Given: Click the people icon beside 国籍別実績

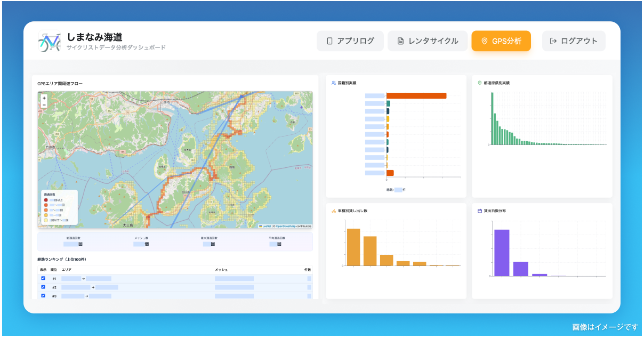Looking at the screenshot, I should [x=334, y=83].
